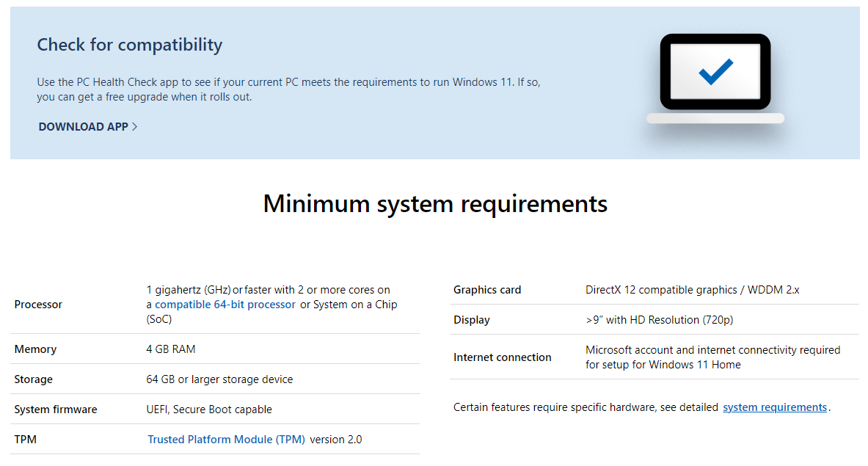Click the laptop checkmark illustration

coord(715,79)
